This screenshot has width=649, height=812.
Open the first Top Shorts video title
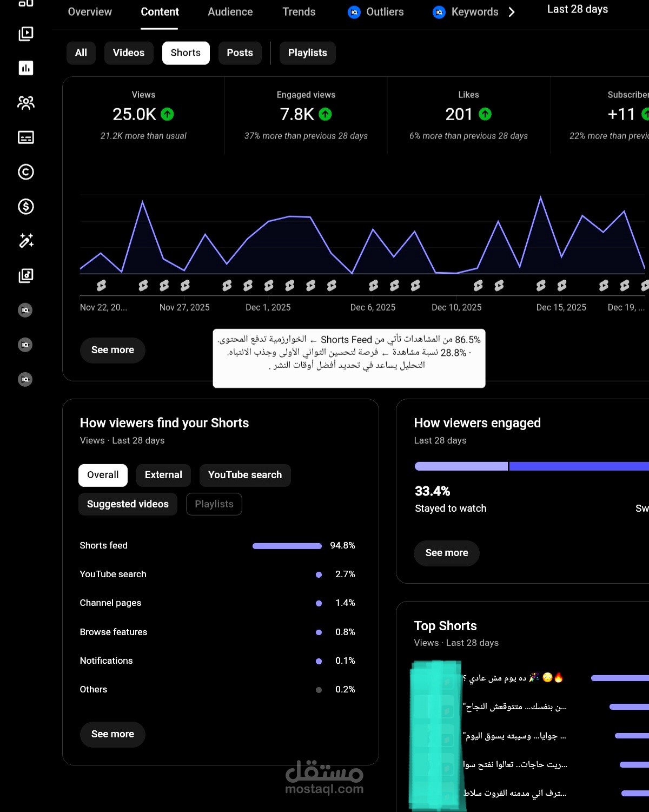click(x=513, y=678)
